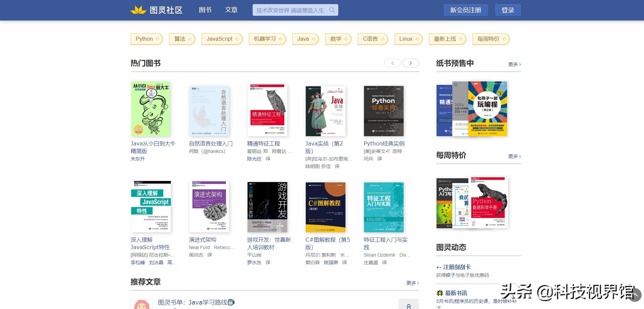Open 特征工程入门与实践 book cover
This screenshot has width=644, height=309.
(x=383, y=207)
